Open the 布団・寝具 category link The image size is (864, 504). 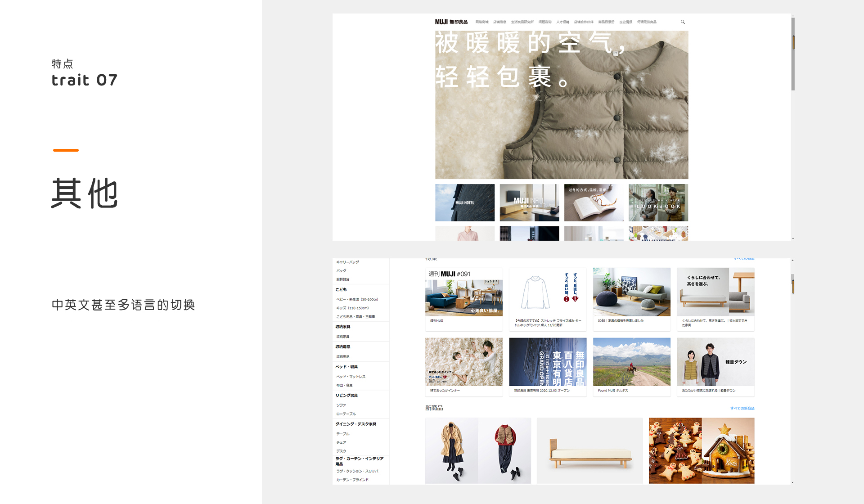click(x=344, y=385)
